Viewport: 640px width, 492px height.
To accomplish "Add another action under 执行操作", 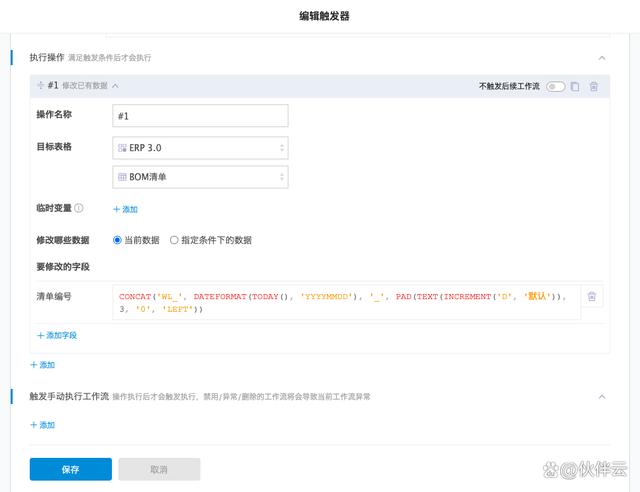I will tap(42, 365).
